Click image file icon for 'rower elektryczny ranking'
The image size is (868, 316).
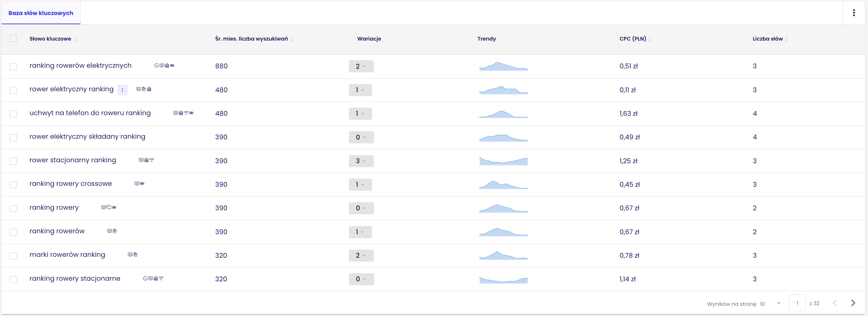(144, 89)
